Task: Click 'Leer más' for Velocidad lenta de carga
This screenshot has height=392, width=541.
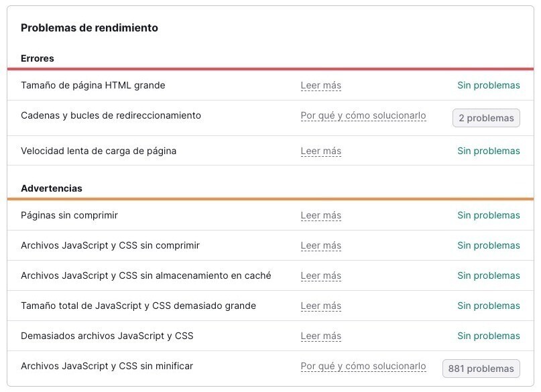Action: click(320, 151)
